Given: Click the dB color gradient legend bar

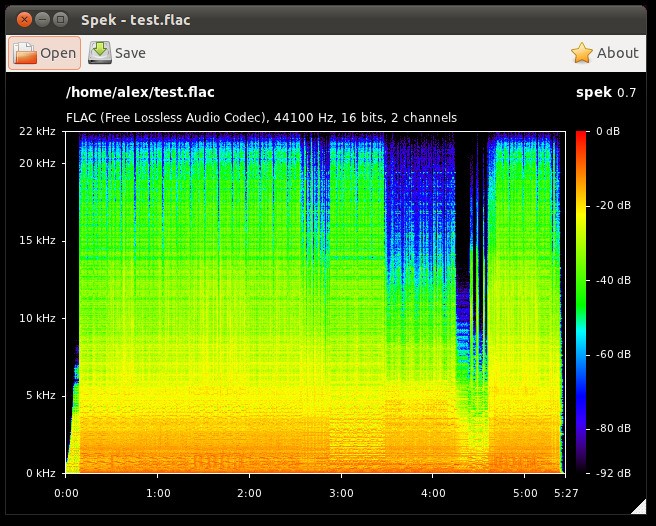Looking at the screenshot, I should (x=581, y=301).
